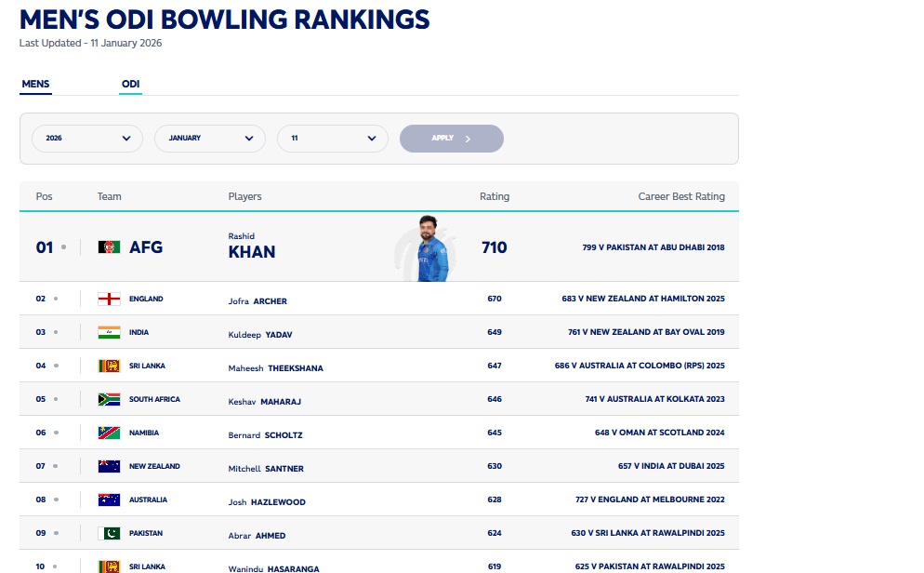Switch to the MENS tab
Screen dimensions: 924x573
point(36,85)
